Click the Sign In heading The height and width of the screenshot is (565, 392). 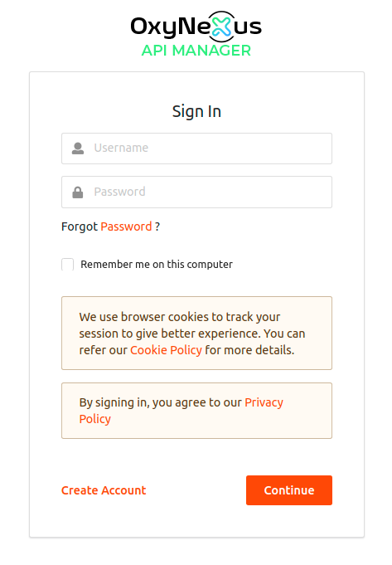(196, 111)
